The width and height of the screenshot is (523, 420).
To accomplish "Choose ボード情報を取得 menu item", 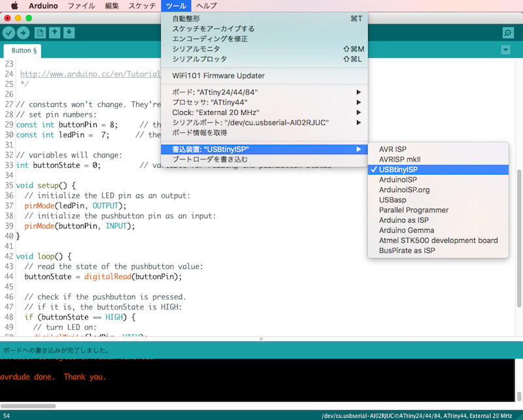I will (x=264, y=133).
